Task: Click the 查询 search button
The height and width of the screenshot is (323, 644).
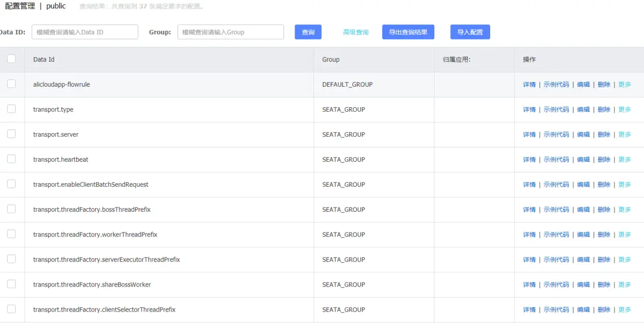Action: tap(308, 32)
